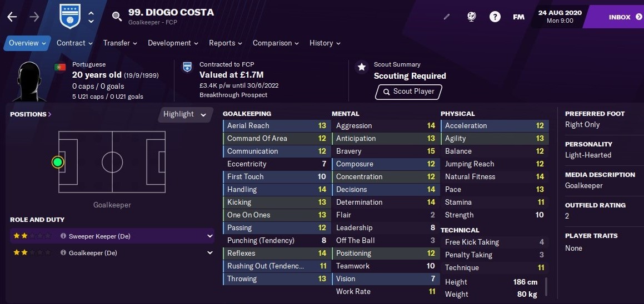The width and height of the screenshot is (644, 304).
Task: Open the Contract menu
Action: pos(74,43)
